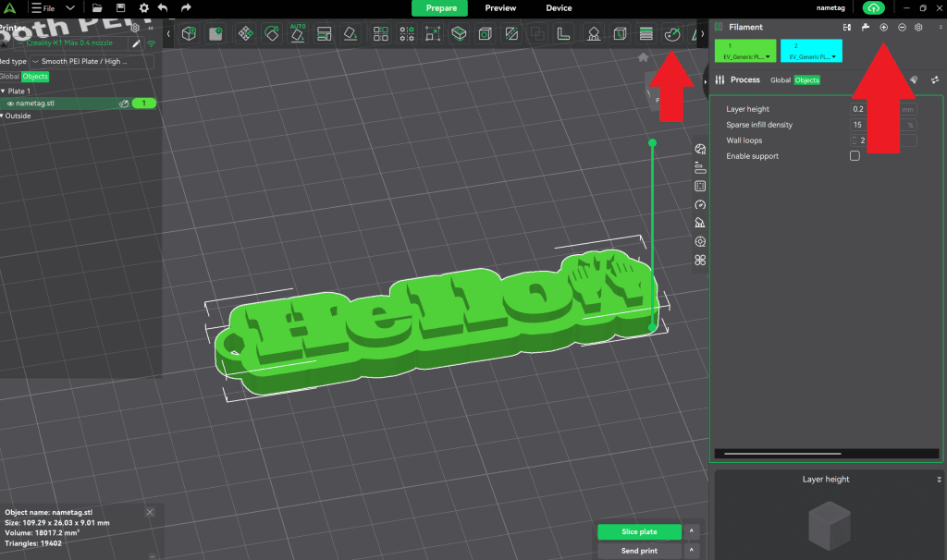Click the Slice plate button
The height and width of the screenshot is (560, 947).
[639, 531]
